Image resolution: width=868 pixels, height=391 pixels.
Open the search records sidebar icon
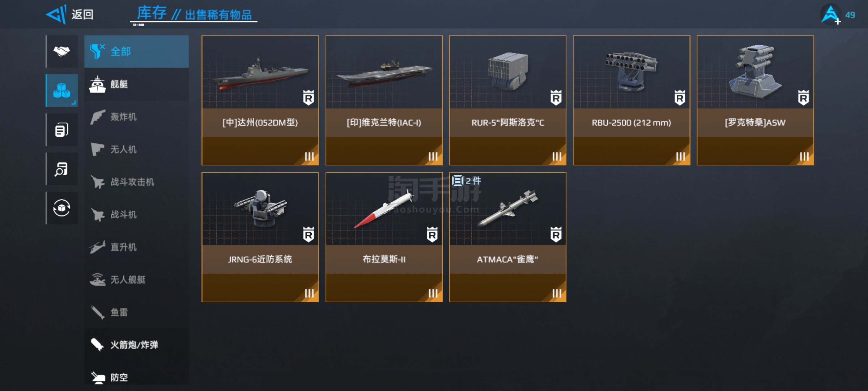62,169
